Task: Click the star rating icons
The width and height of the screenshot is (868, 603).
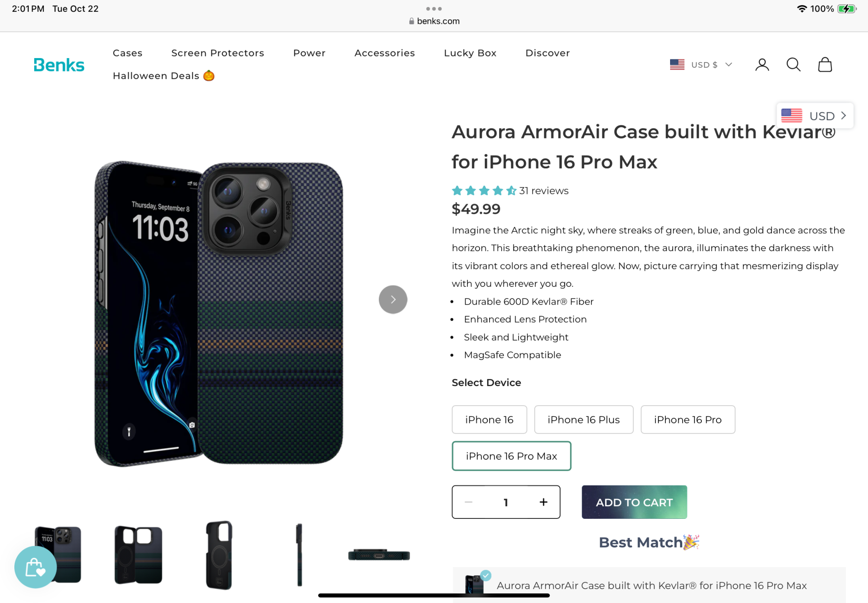Action: click(x=484, y=190)
